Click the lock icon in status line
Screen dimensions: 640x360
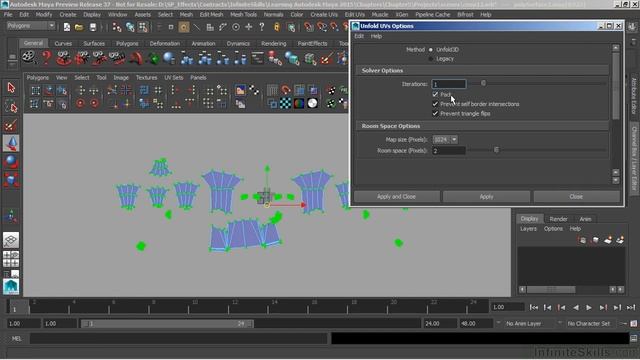point(277,27)
